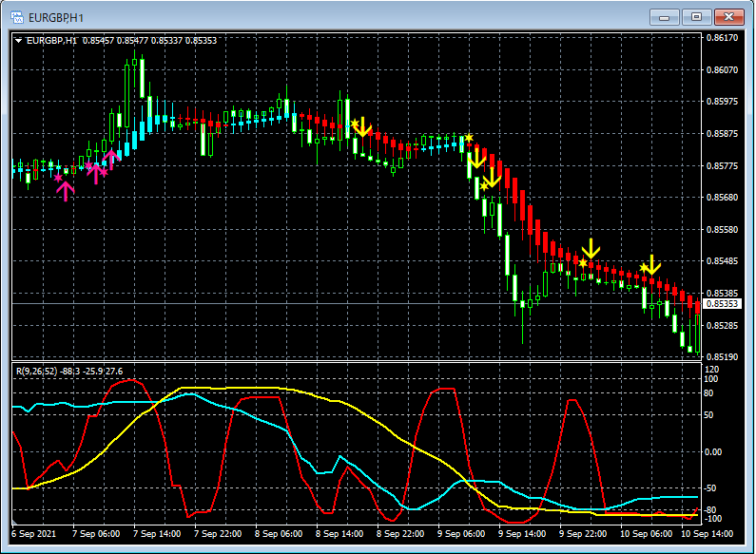Click the rightmost yellow down arrow signal
Viewport: 756px width, 554px height.
pyautogui.click(x=651, y=265)
